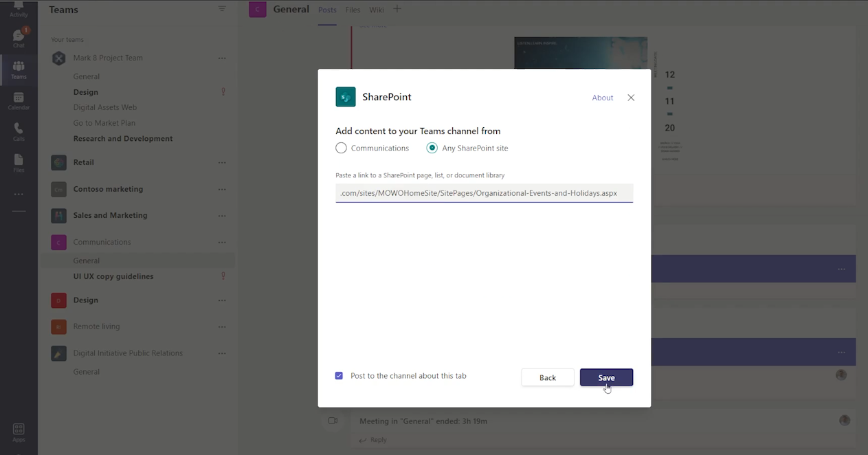Open the Activity feed in the sidebar
This screenshot has height=455, width=868.
[19, 8]
